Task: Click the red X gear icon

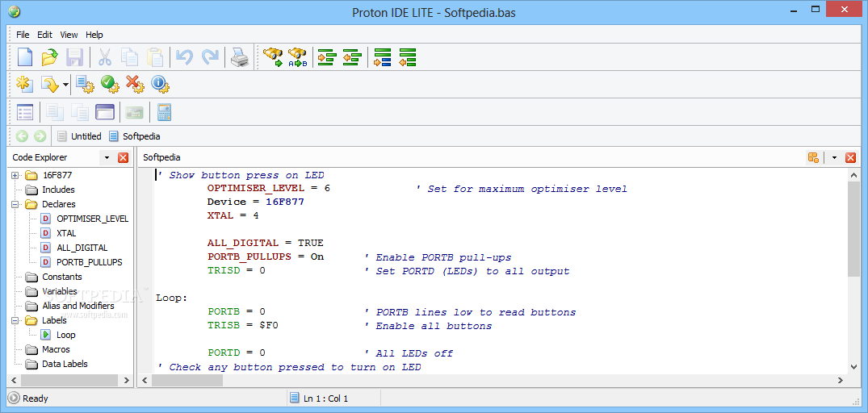Action: [135, 84]
